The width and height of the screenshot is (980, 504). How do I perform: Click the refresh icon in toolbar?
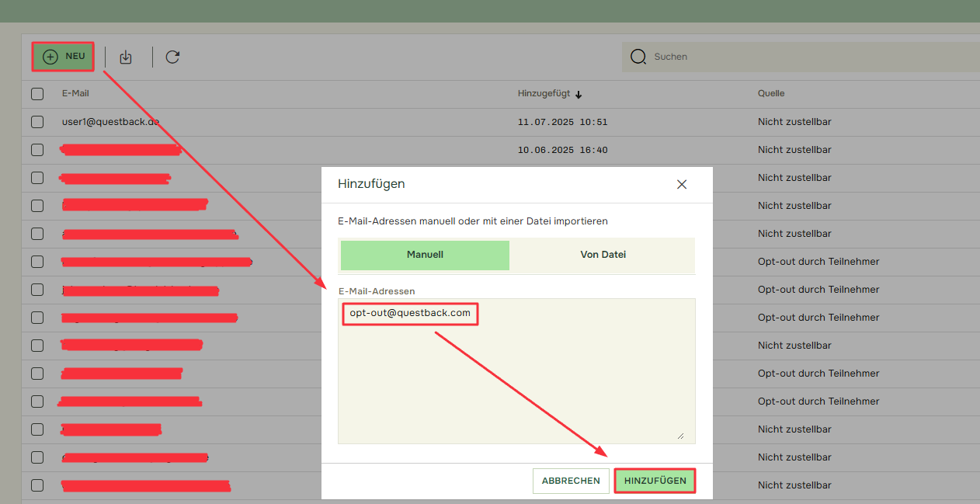[x=172, y=57]
